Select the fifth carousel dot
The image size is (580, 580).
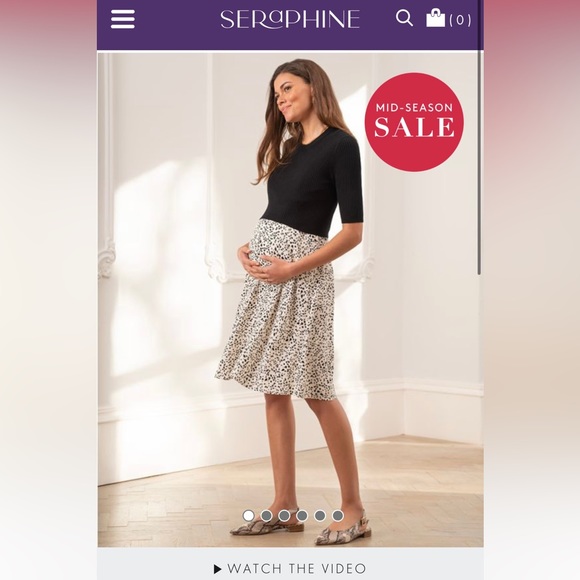tap(320, 515)
